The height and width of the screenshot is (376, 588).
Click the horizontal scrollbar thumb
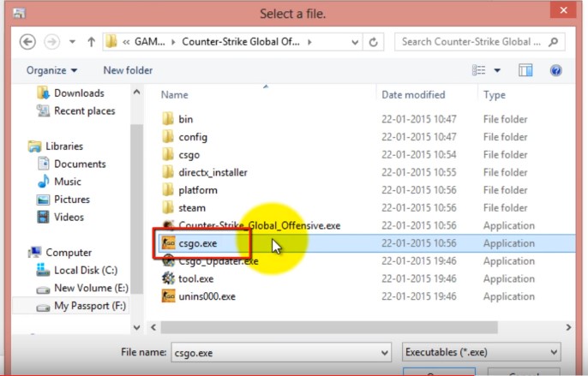tap(329, 327)
